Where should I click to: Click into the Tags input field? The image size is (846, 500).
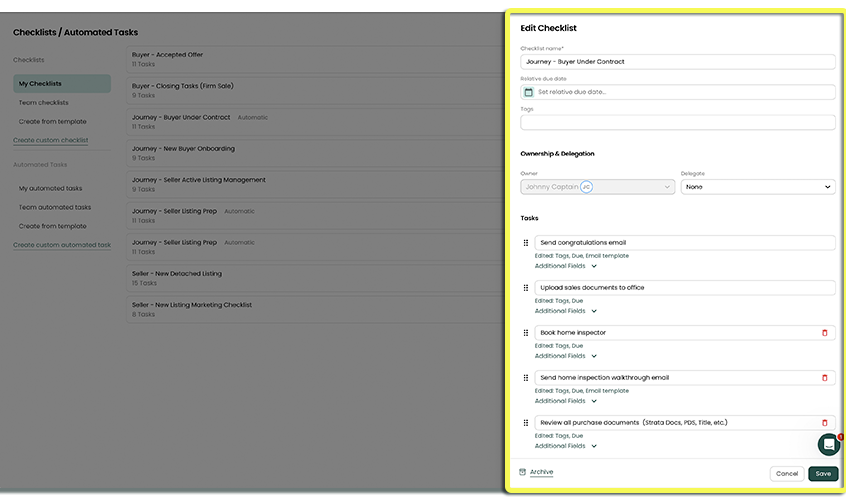(677, 123)
